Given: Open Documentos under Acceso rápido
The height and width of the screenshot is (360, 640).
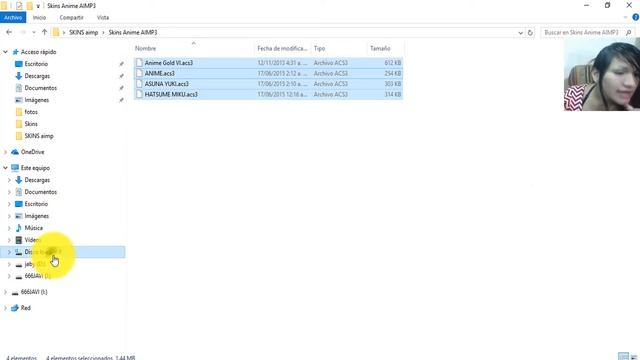Looking at the screenshot, I should [40, 88].
